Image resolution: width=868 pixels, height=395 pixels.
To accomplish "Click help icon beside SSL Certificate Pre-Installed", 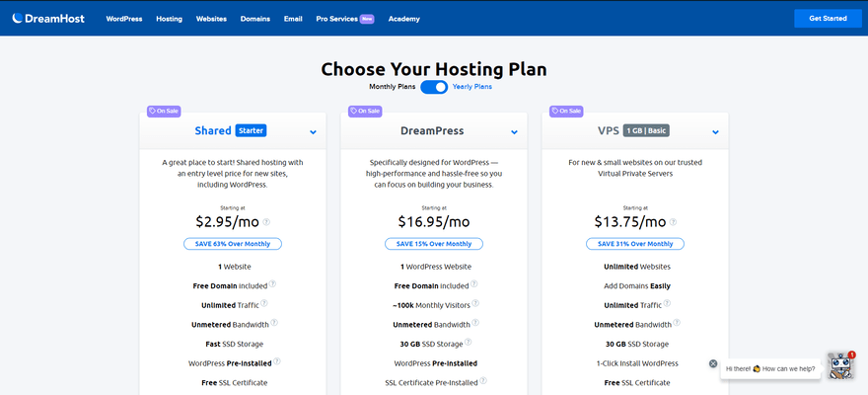I will coord(483,380).
